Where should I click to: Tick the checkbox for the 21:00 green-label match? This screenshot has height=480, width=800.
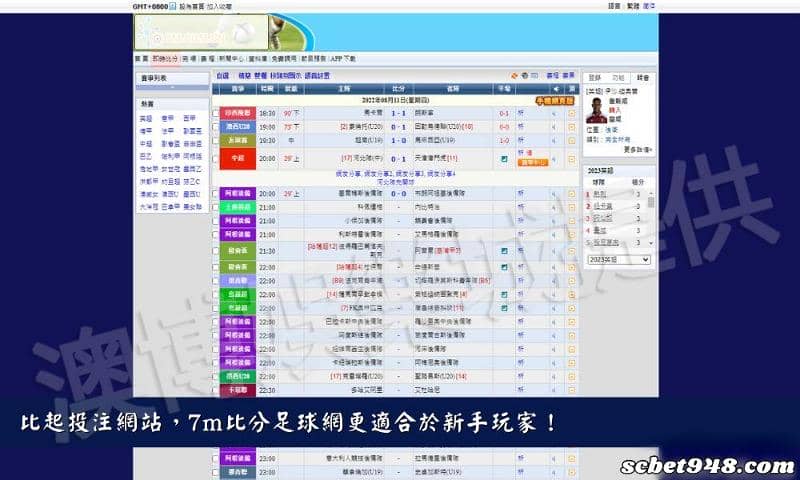click(215, 208)
